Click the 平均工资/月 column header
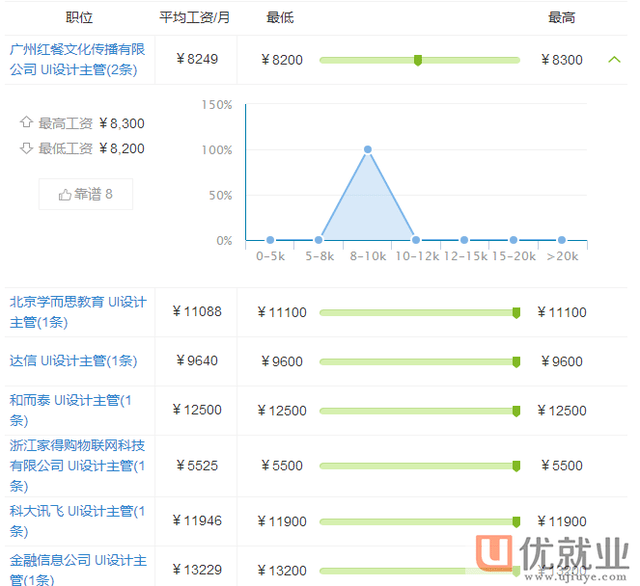This screenshot has width=640, height=586. tap(194, 18)
